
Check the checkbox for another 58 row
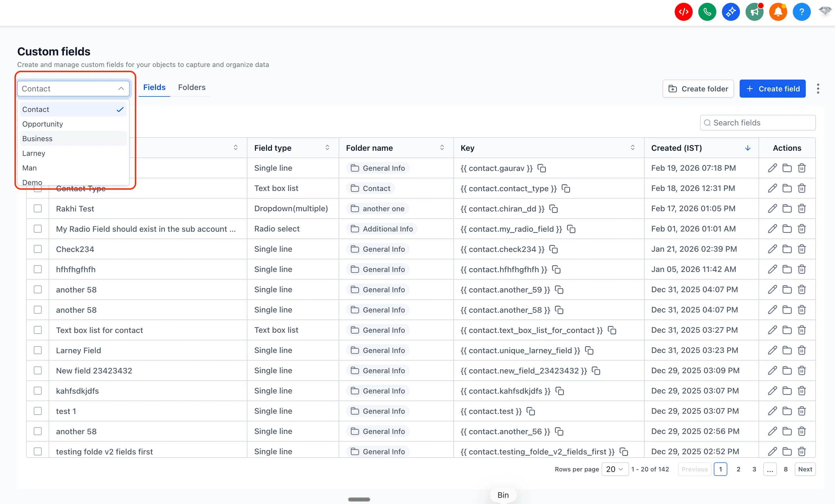(38, 289)
